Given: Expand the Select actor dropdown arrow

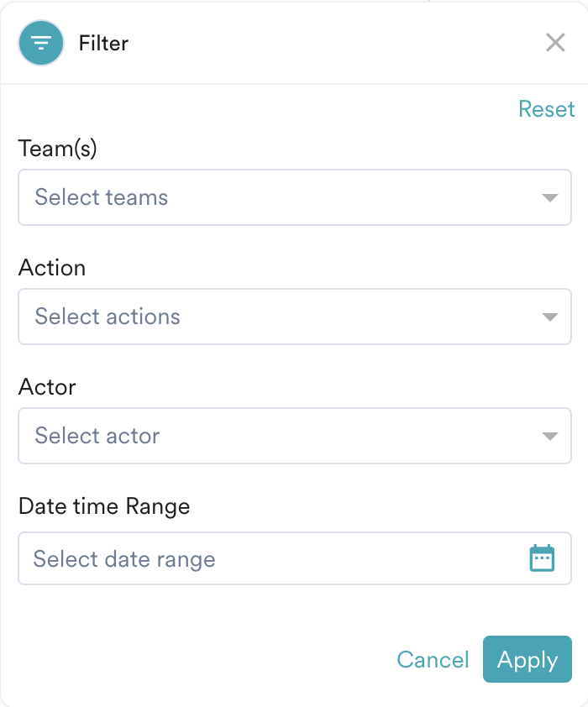Looking at the screenshot, I should pyautogui.click(x=549, y=436).
